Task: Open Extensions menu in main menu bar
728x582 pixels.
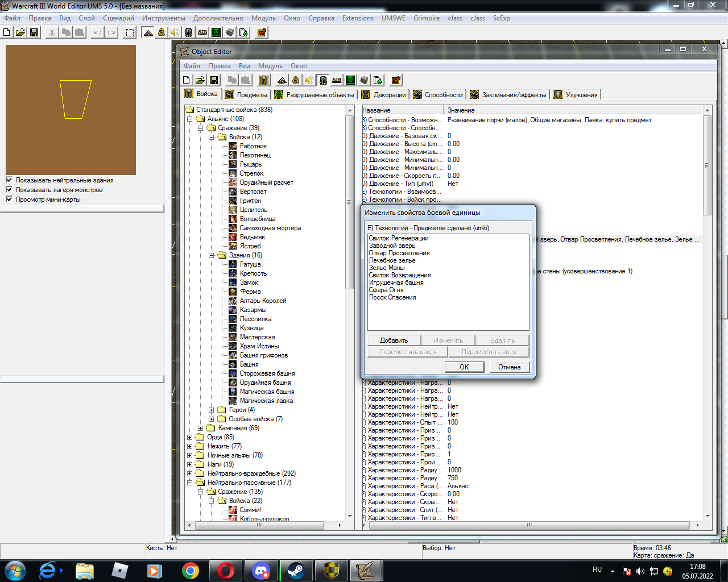Action: coord(358,18)
